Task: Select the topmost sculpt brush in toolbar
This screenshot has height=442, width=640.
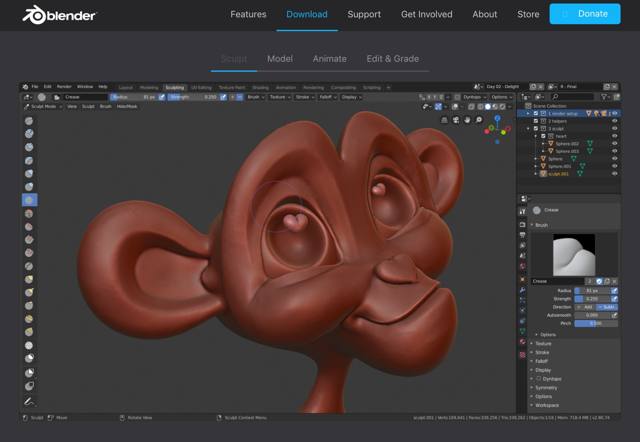Action: [x=30, y=120]
